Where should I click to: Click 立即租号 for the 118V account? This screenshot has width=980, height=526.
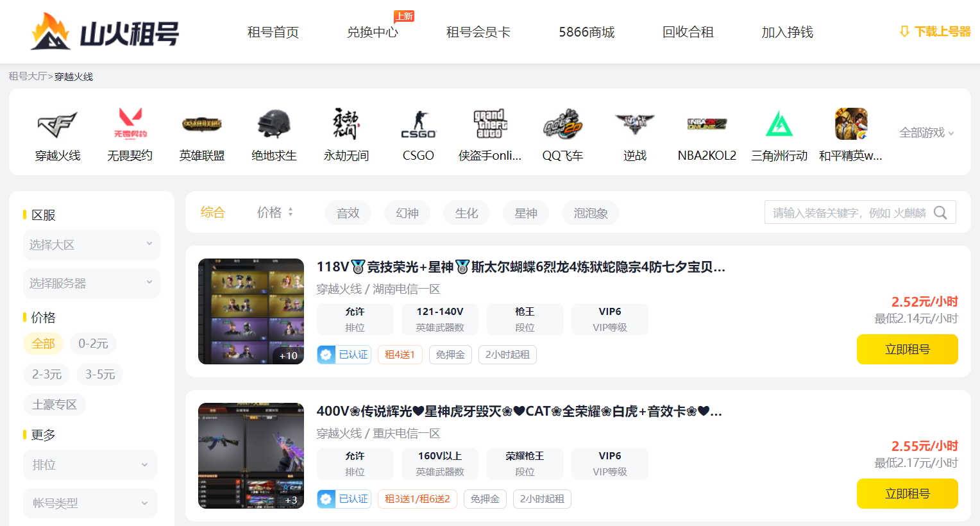(x=907, y=350)
